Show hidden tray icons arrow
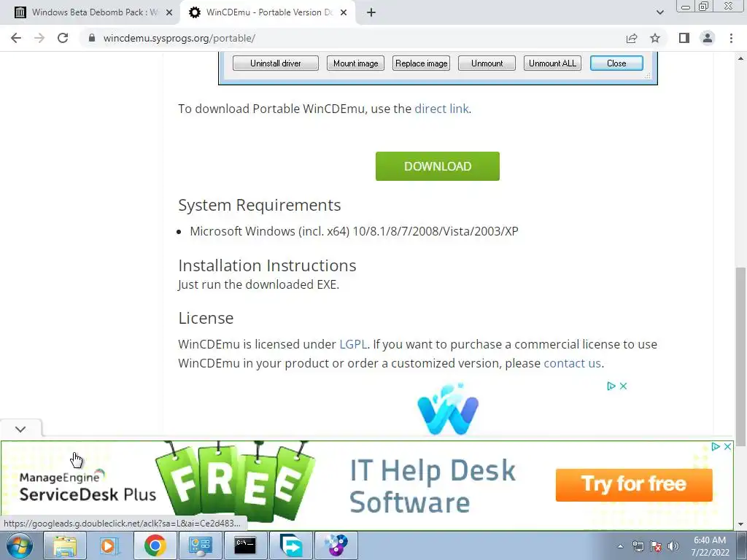The image size is (747, 560). tap(620, 547)
